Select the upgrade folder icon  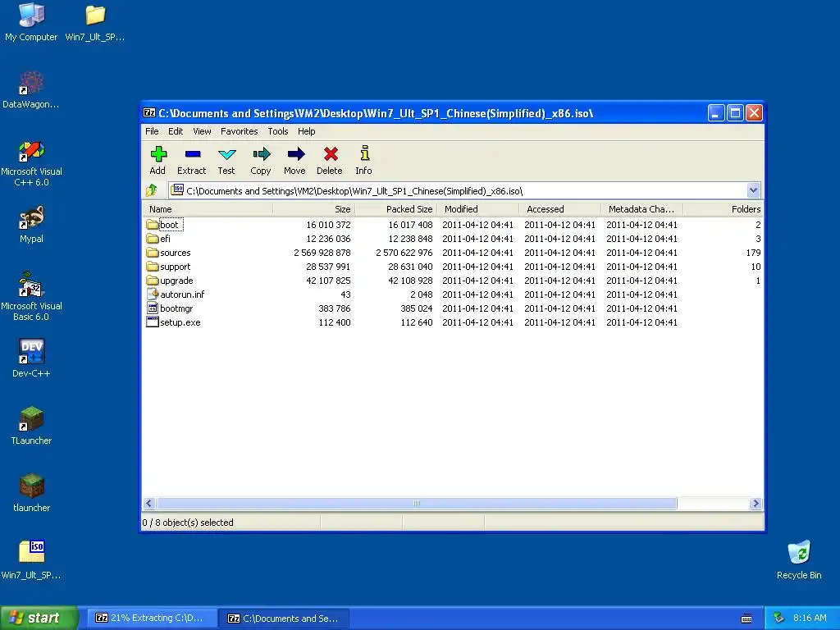[x=152, y=281]
